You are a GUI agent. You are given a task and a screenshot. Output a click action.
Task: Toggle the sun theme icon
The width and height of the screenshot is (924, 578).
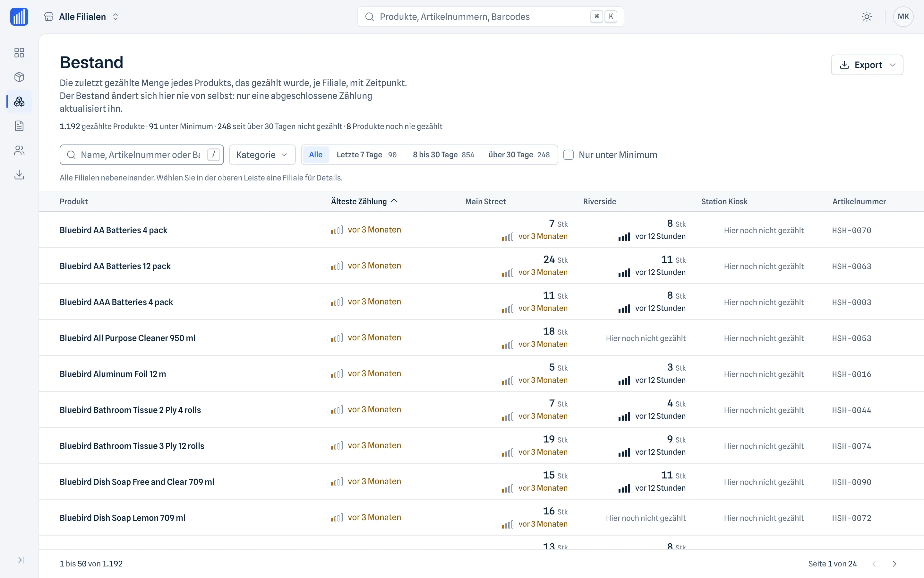[867, 17]
